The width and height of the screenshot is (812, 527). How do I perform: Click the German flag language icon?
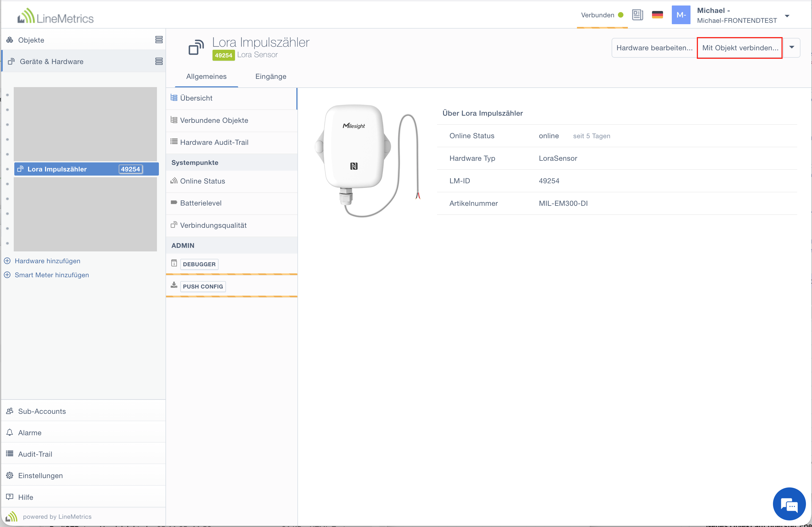pyautogui.click(x=657, y=15)
